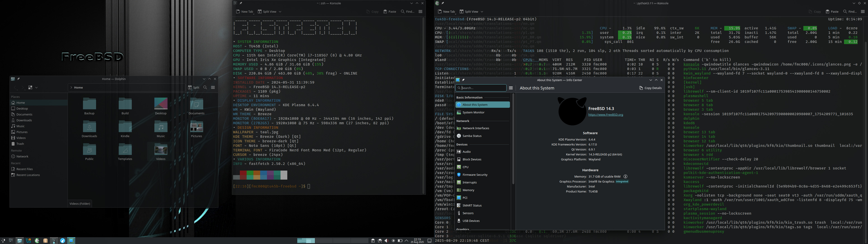This screenshot has width=868, height=244.
Task: Open Firmware Security in Info Center sidebar
Action: pos(475,175)
